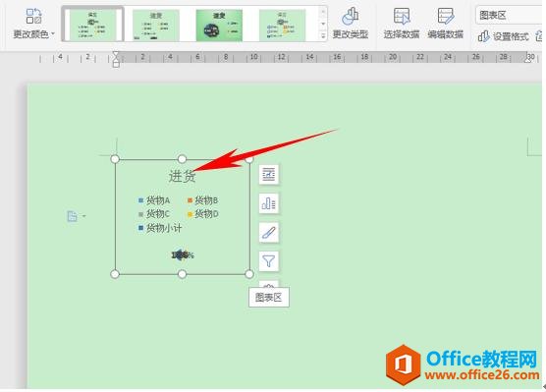Select legend entry 货物小计
The height and width of the screenshot is (392, 546).
160,228
